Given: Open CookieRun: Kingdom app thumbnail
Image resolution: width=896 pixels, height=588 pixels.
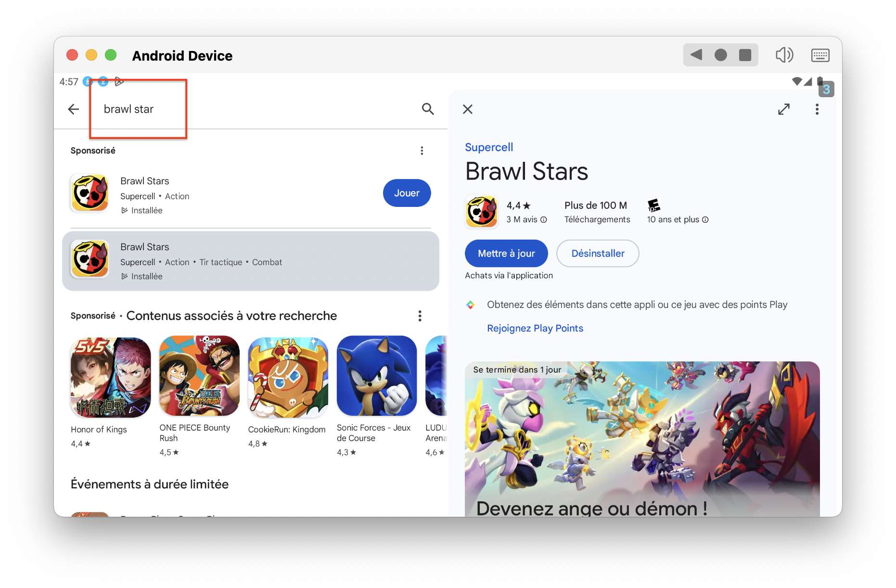Looking at the screenshot, I should 288,377.
